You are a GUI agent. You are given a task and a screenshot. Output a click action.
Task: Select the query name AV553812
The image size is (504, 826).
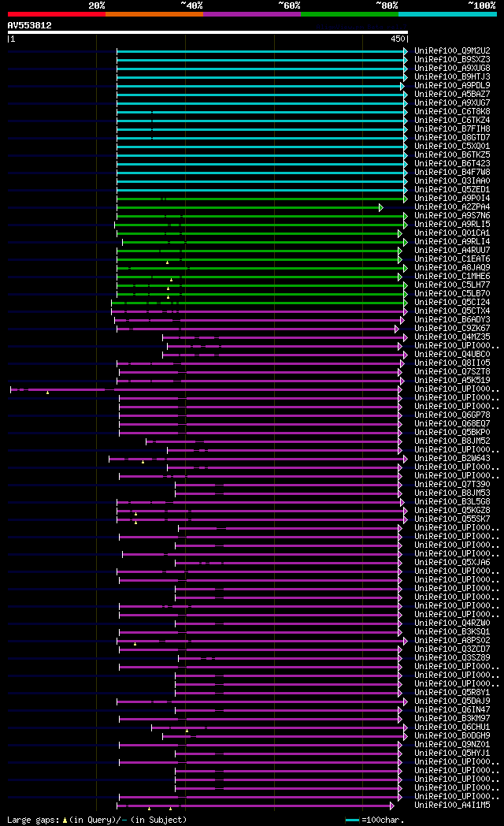coord(29,25)
